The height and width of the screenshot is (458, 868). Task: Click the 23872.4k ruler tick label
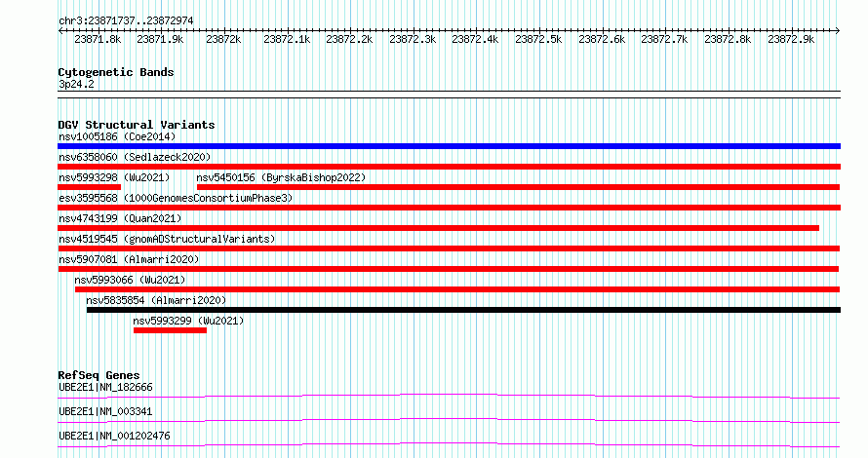point(475,39)
